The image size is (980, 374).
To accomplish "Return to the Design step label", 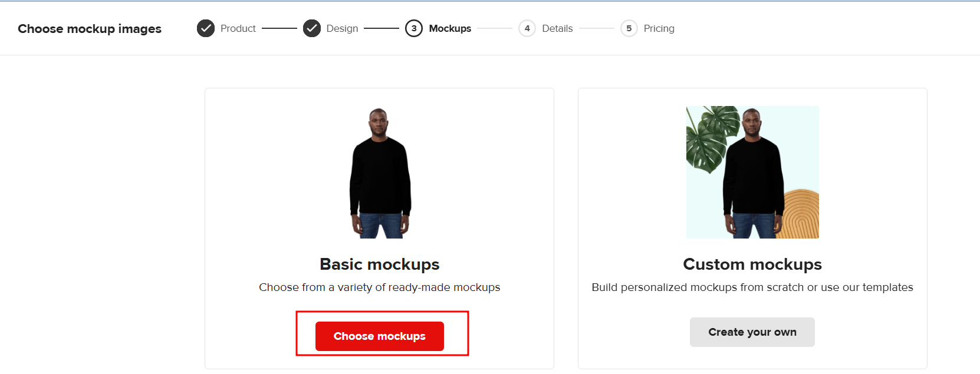I will (342, 28).
